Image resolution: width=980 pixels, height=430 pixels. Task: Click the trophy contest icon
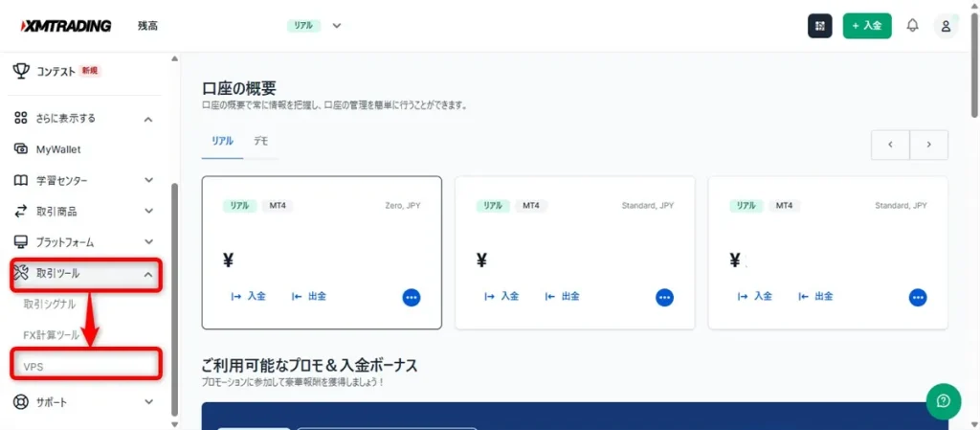tap(21, 71)
